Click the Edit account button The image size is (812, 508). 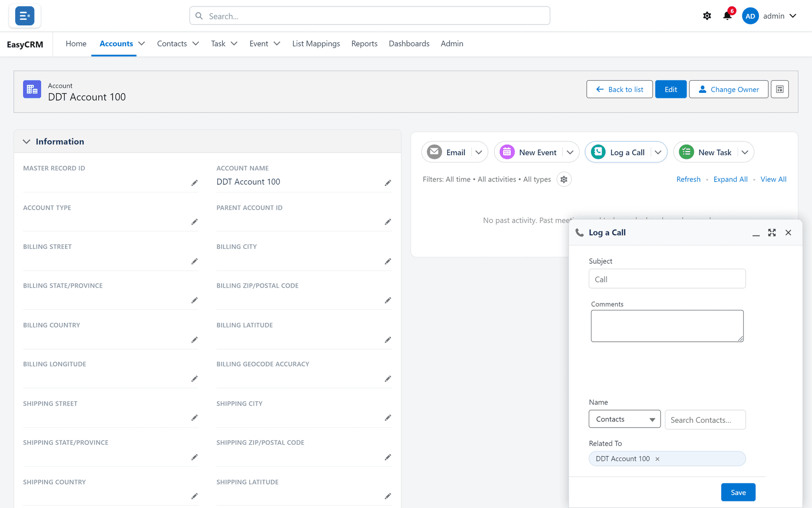671,89
